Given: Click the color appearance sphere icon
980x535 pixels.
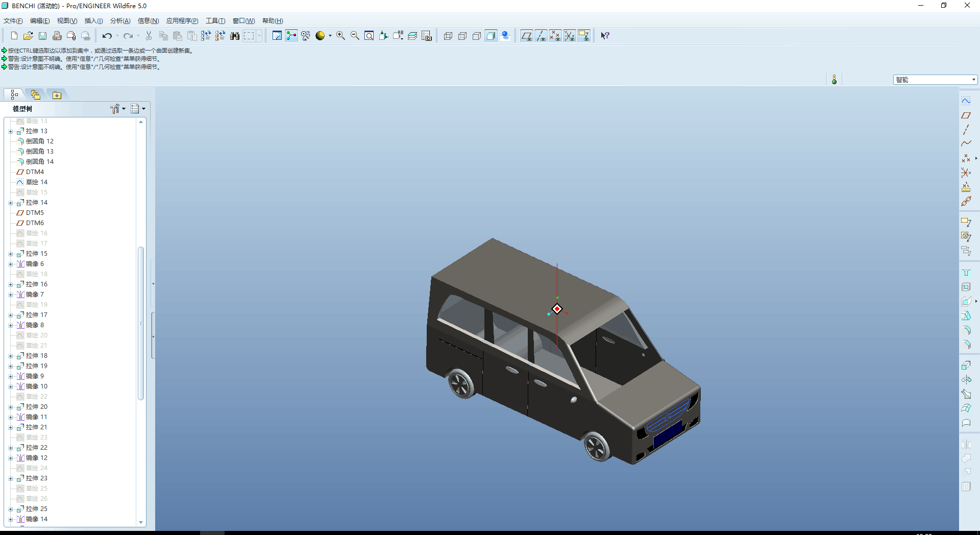Looking at the screenshot, I should click(320, 36).
